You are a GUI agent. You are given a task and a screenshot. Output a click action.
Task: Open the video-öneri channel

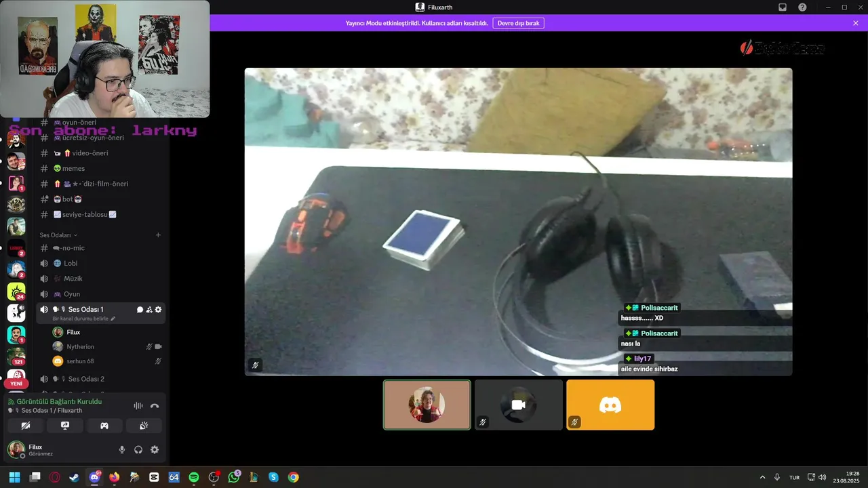pos(102,153)
